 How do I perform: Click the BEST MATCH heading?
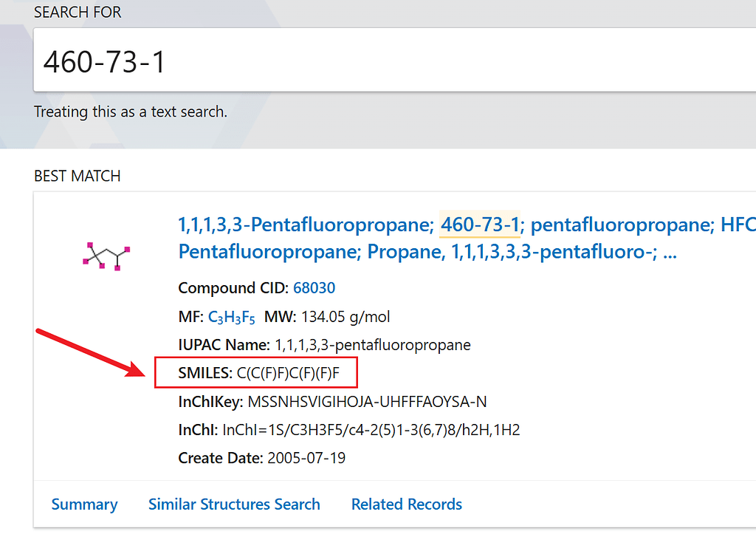click(x=77, y=177)
